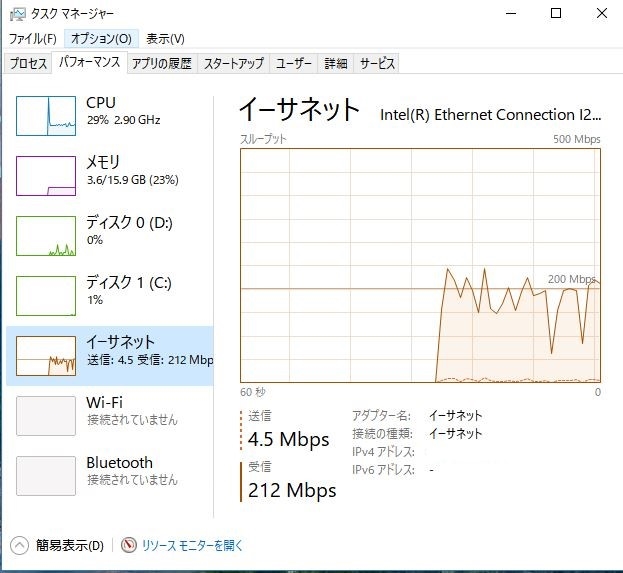
Task: Select the CPU usage graph thumbnail
Action: coord(46,115)
